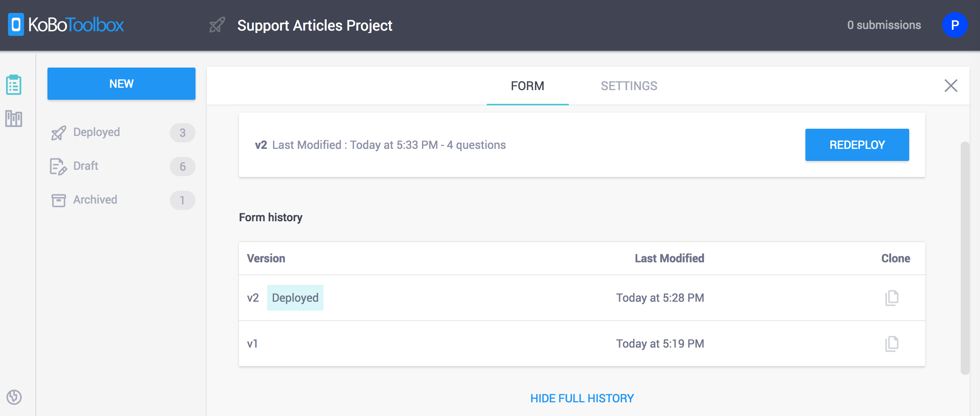Click the KoBoToolbox logo
The width and height of the screenshot is (980, 416).
pos(66,25)
